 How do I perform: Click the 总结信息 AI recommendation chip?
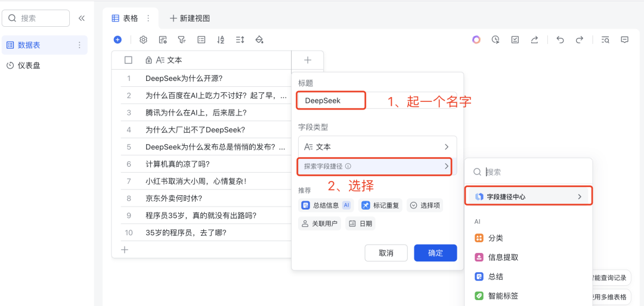(x=326, y=205)
